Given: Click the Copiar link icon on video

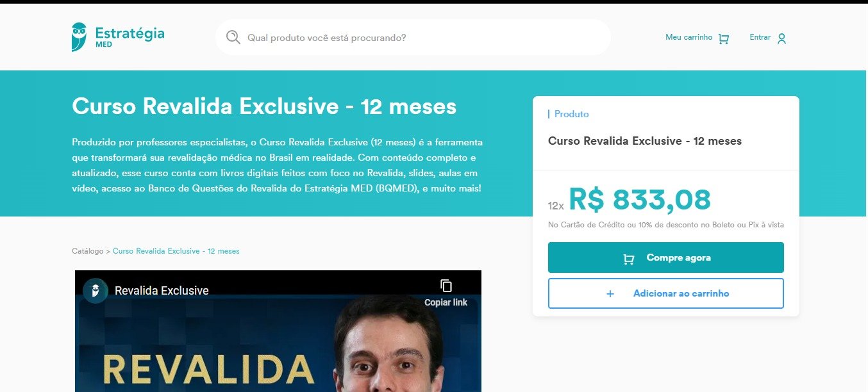Looking at the screenshot, I should [446, 286].
